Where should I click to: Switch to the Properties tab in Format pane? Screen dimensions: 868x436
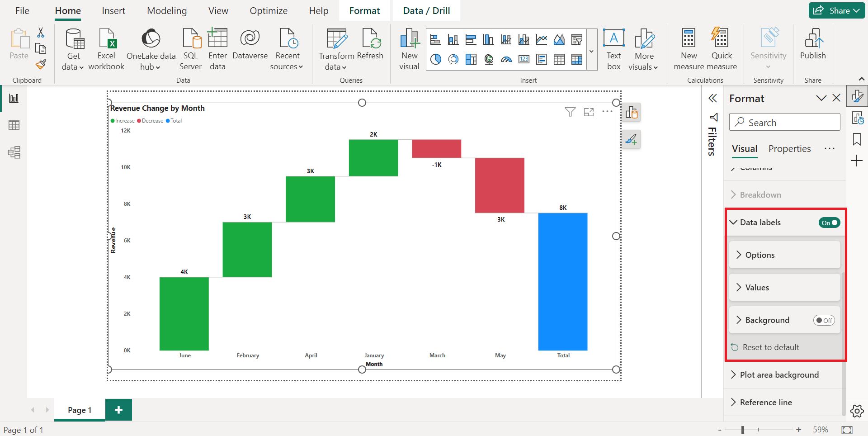(789, 149)
